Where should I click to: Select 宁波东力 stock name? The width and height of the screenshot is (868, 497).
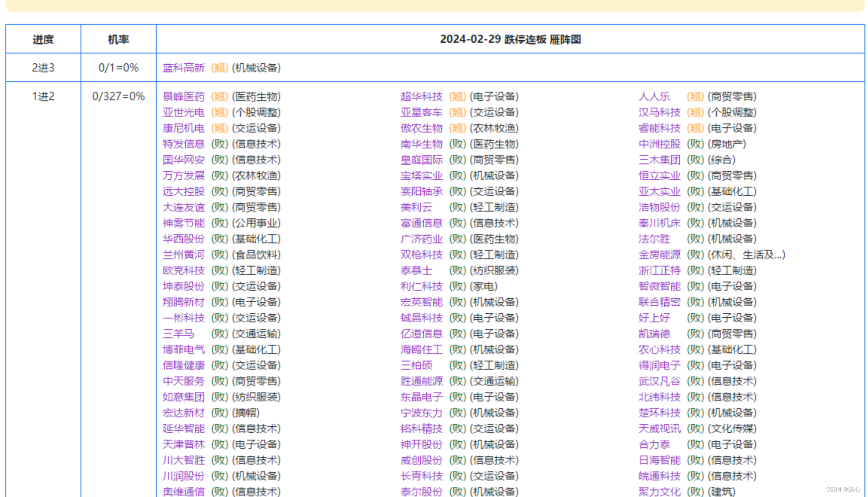422,413
